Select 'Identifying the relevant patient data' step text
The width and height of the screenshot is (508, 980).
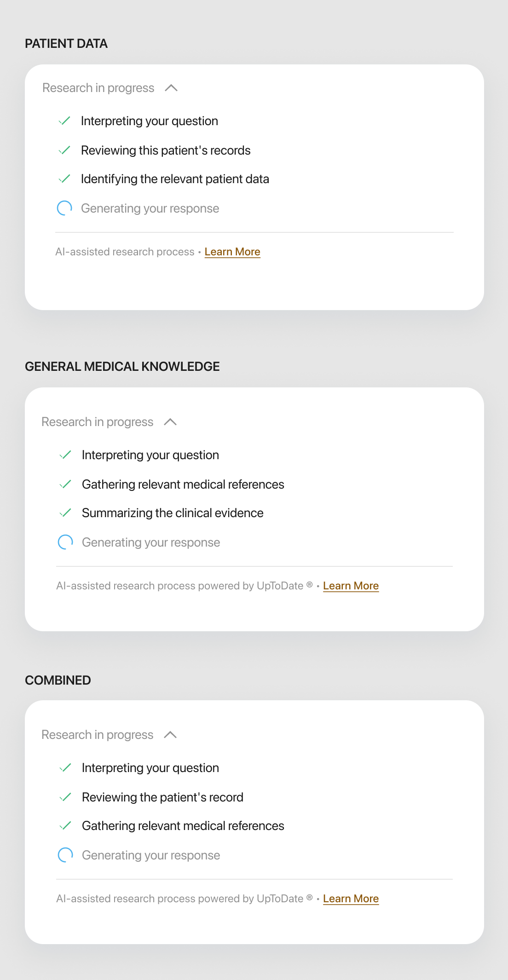coord(175,179)
